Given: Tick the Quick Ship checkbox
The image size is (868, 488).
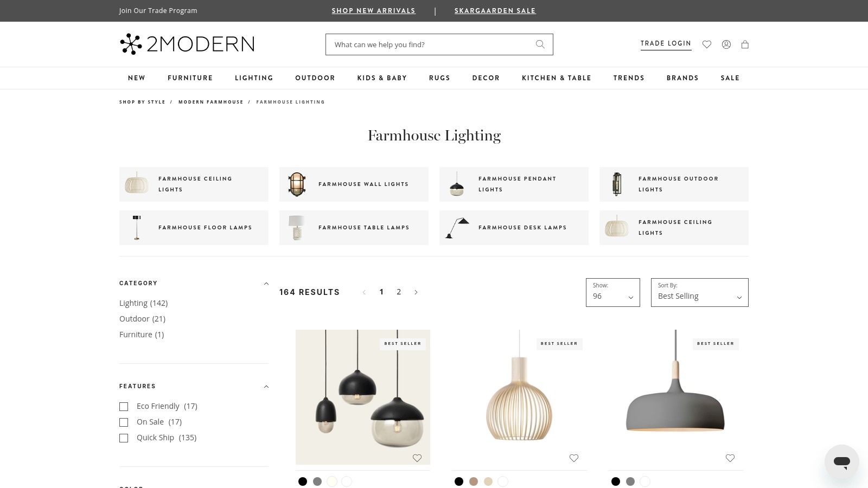Looking at the screenshot, I should [x=124, y=438].
